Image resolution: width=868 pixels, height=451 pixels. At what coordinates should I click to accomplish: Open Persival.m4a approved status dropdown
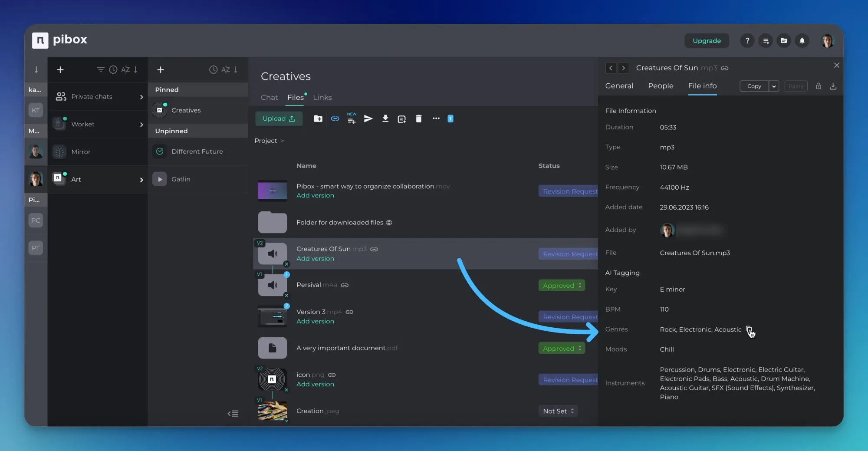[x=562, y=285]
